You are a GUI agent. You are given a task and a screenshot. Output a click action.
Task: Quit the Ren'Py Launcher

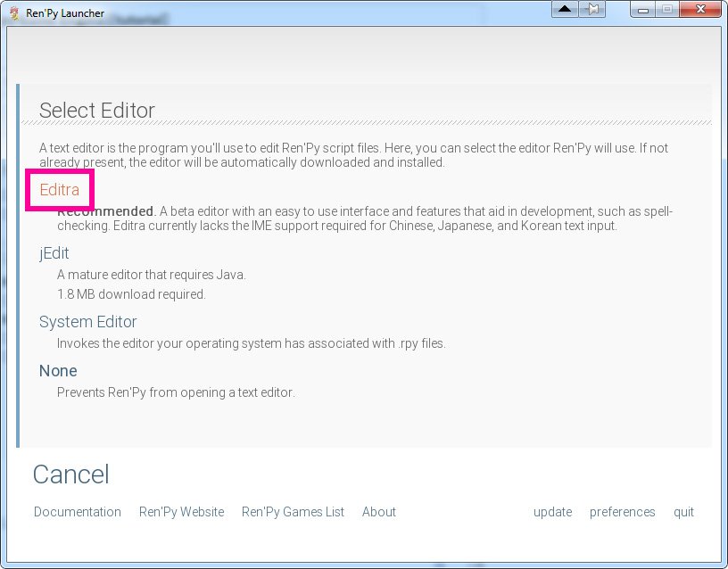pyautogui.click(x=683, y=512)
